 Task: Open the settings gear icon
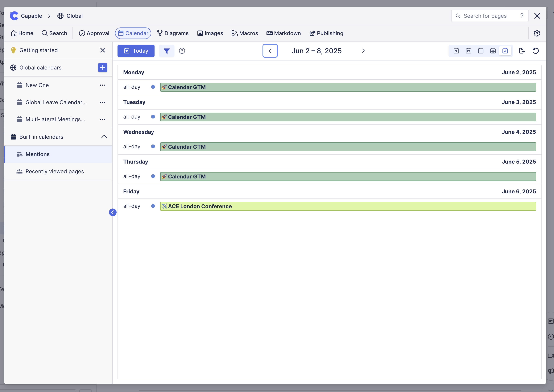tap(537, 33)
